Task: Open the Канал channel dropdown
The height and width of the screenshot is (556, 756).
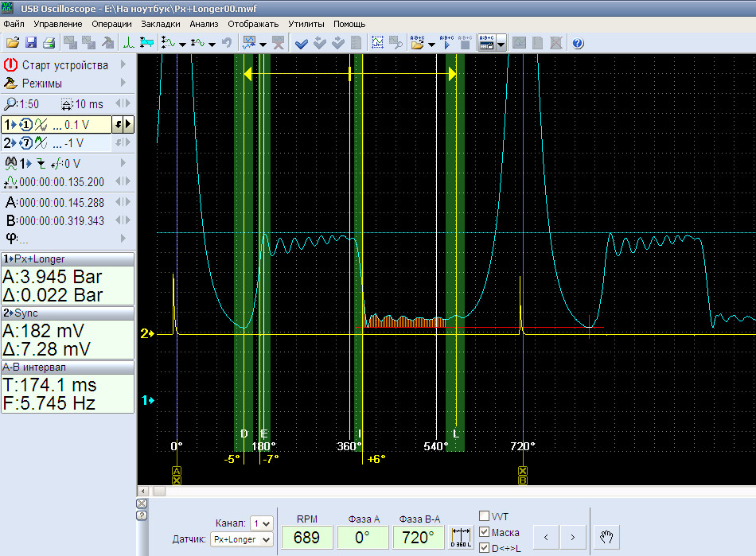Action: [x=261, y=523]
